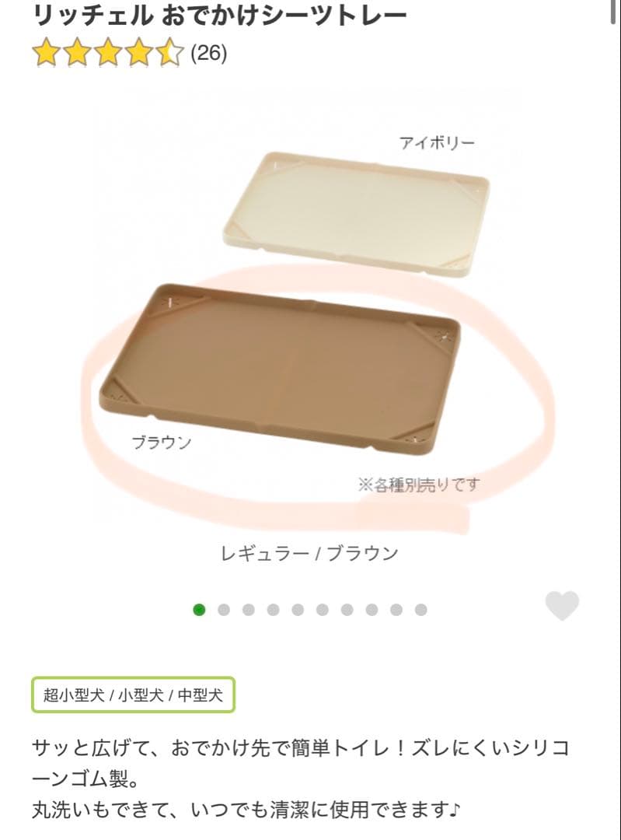Click the レギュラー / ブラウン caption

click(309, 553)
